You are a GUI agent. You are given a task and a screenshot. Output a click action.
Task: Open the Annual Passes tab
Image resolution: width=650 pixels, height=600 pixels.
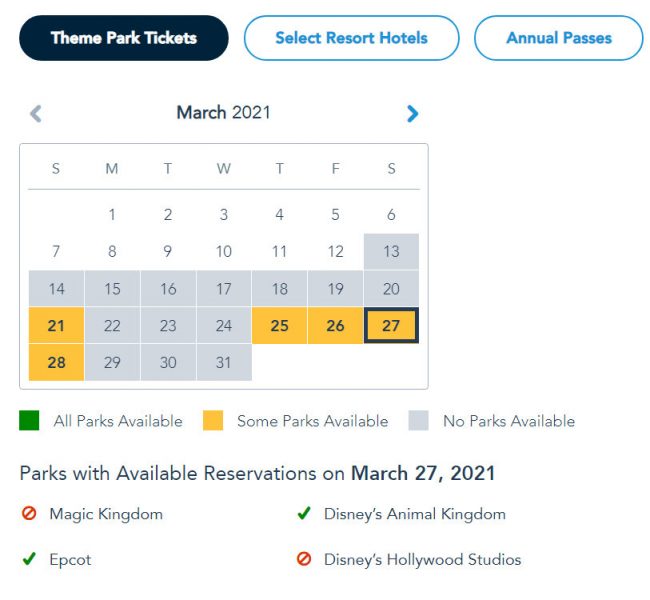[x=558, y=38]
